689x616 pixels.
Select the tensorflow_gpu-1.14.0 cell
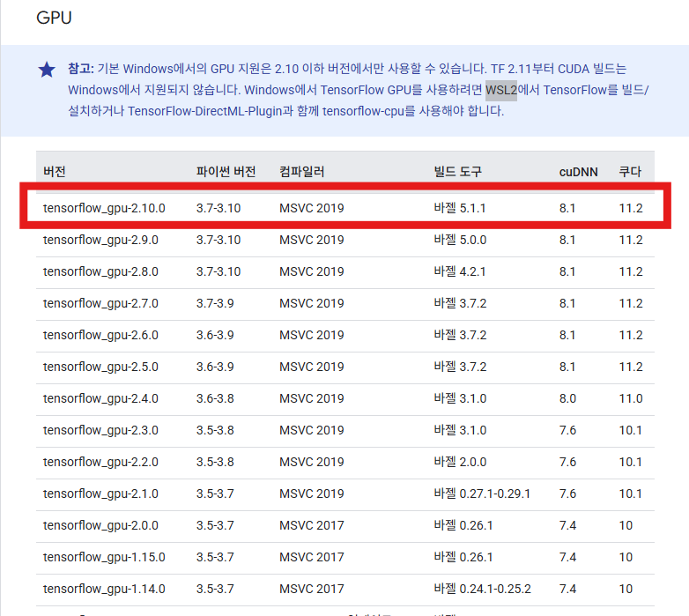[x=104, y=589]
